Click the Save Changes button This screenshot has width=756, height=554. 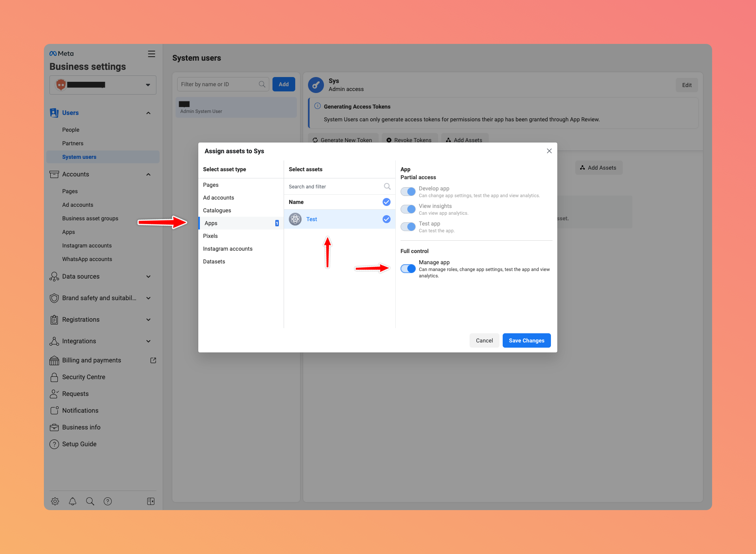(x=526, y=340)
